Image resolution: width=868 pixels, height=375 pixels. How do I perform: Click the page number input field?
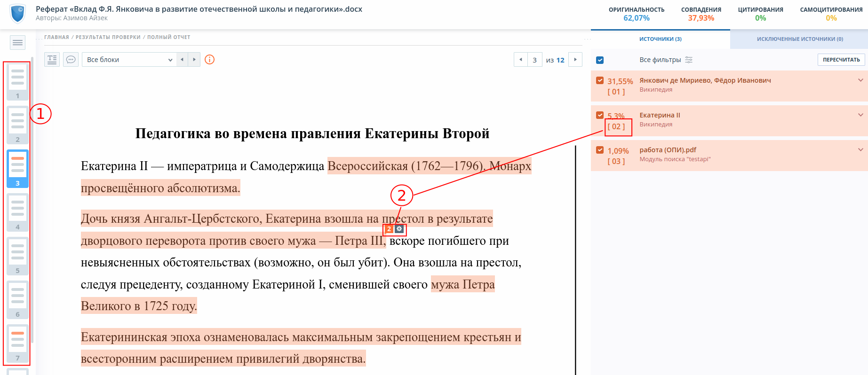pyautogui.click(x=534, y=60)
